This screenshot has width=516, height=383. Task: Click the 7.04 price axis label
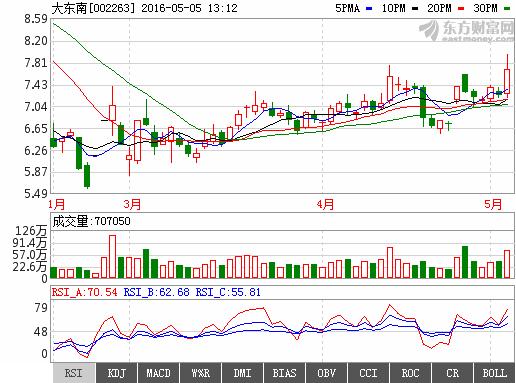click(36, 107)
